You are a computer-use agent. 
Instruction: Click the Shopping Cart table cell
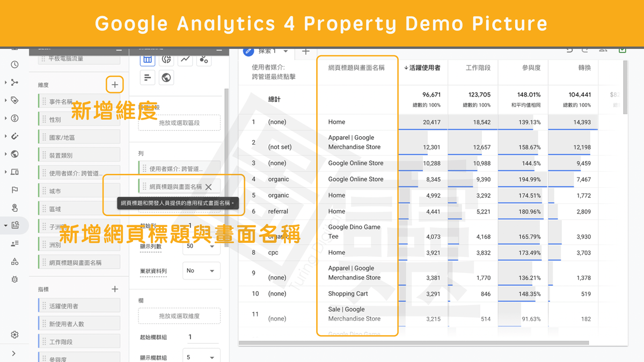[348, 293]
